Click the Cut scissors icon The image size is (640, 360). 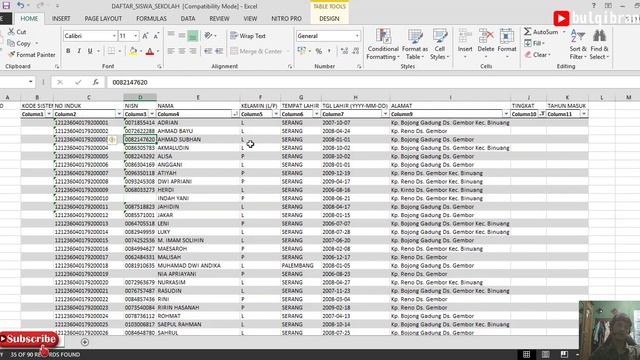coord(11,31)
